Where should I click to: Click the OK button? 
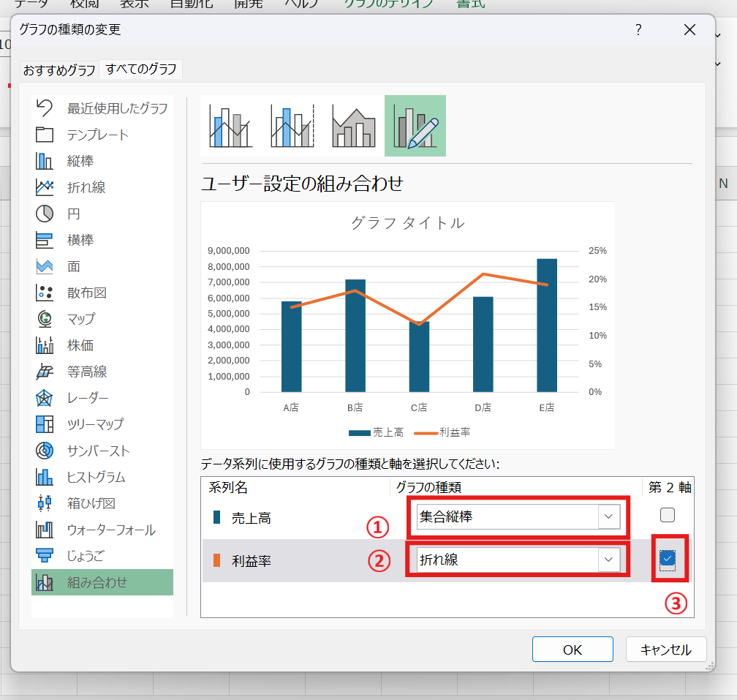[572, 650]
